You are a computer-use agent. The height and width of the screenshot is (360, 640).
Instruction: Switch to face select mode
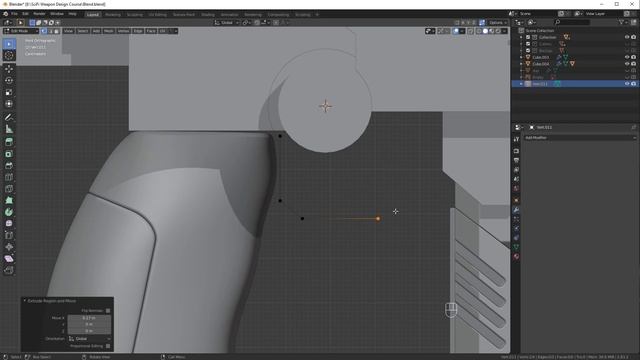pos(56,31)
